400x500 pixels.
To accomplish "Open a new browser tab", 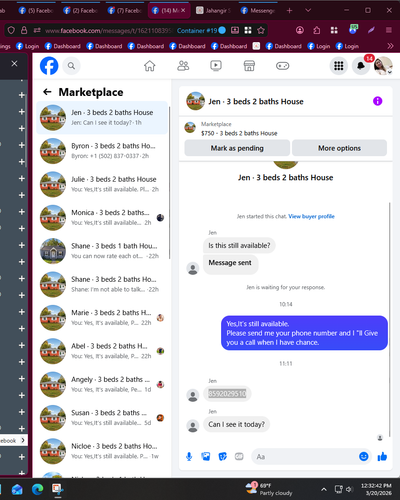I will click(x=289, y=11).
